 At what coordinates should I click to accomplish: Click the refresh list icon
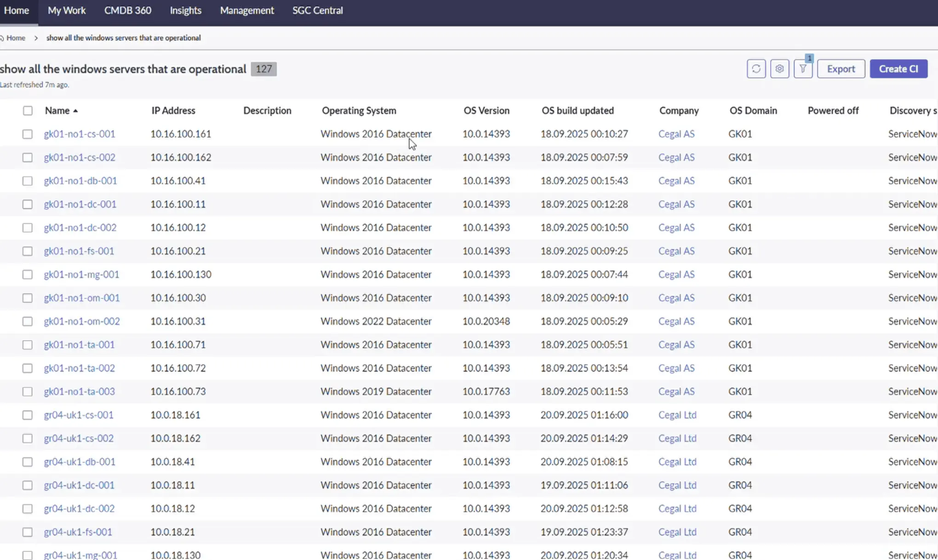[x=756, y=69]
